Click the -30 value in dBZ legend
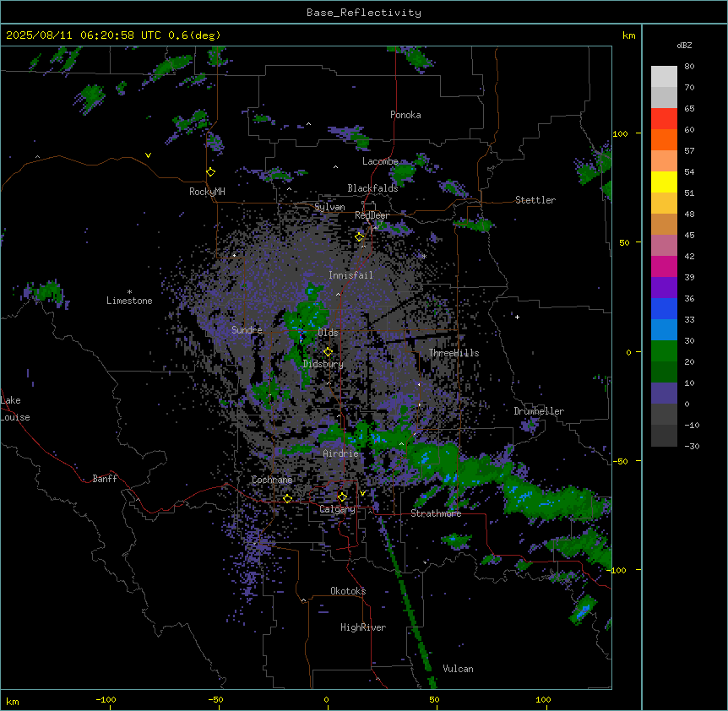Image resolution: width=728 pixels, height=711 pixels. pyautogui.click(x=692, y=447)
